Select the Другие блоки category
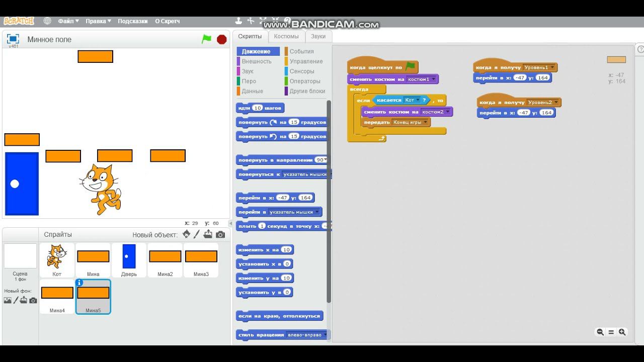The width and height of the screenshot is (644, 362). 307,91
